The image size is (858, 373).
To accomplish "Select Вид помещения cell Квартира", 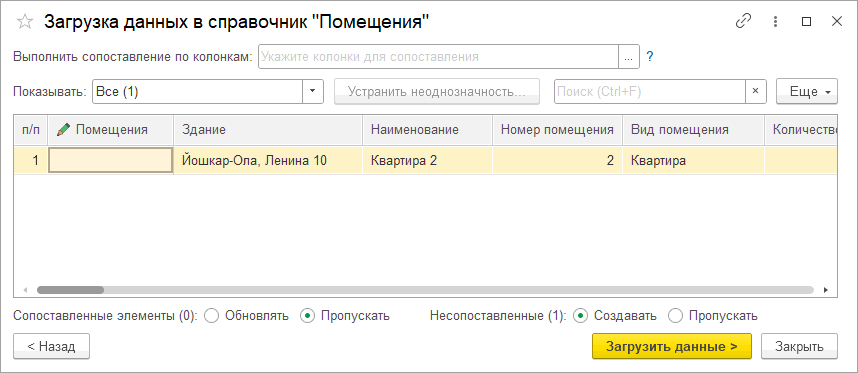I will [x=693, y=161].
